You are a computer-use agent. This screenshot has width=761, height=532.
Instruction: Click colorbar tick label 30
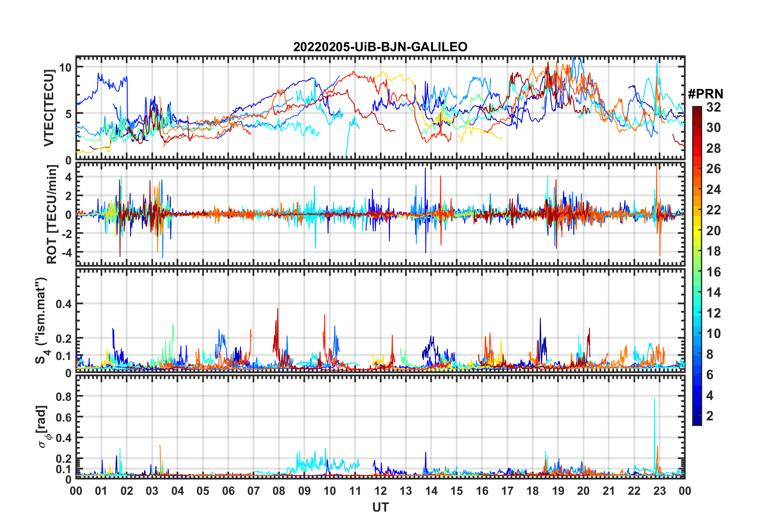713,128
